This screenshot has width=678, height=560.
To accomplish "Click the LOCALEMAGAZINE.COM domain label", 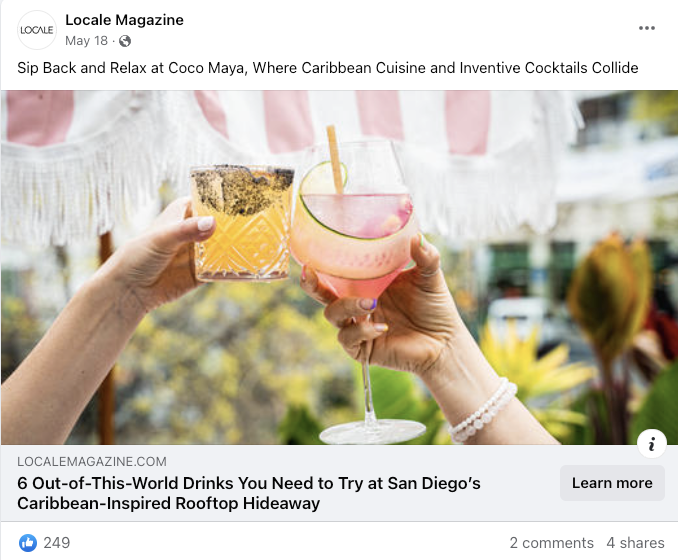I will [x=92, y=461].
